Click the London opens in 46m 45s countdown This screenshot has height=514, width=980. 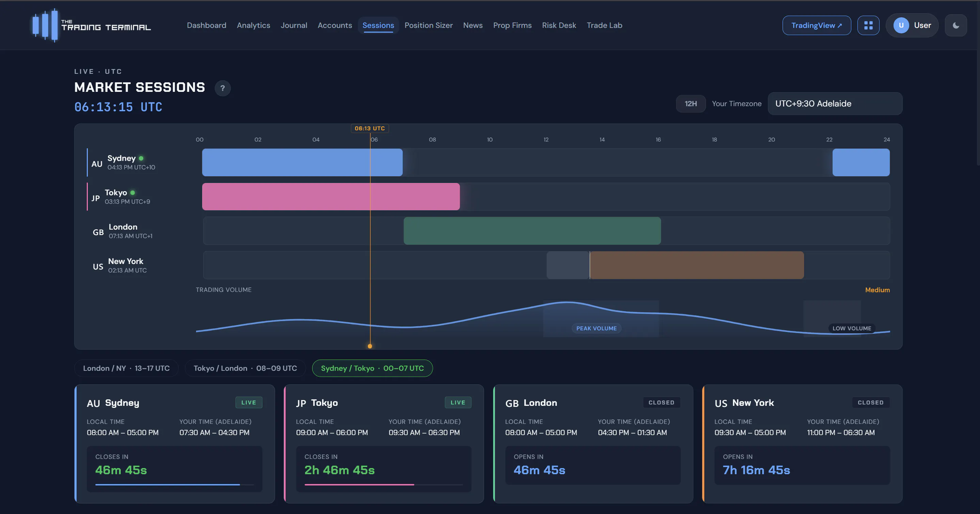539,470
